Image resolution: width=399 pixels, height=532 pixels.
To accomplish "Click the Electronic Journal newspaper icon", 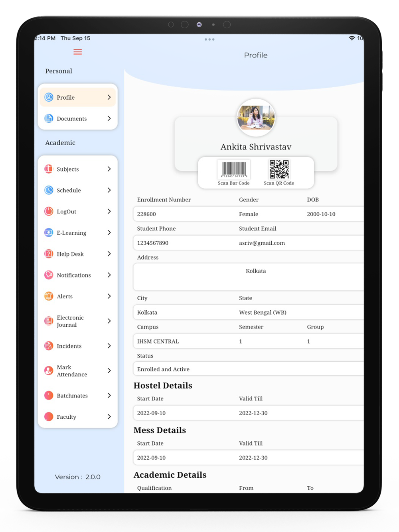I will tap(49, 321).
